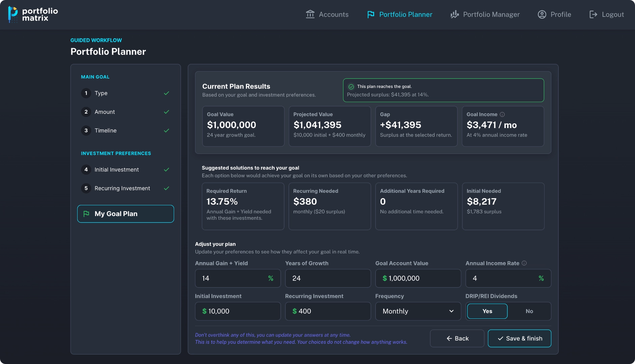Go to the Amount step
Image resolution: width=635 pixels, height=364 pixels.
[x=126, y=112]
